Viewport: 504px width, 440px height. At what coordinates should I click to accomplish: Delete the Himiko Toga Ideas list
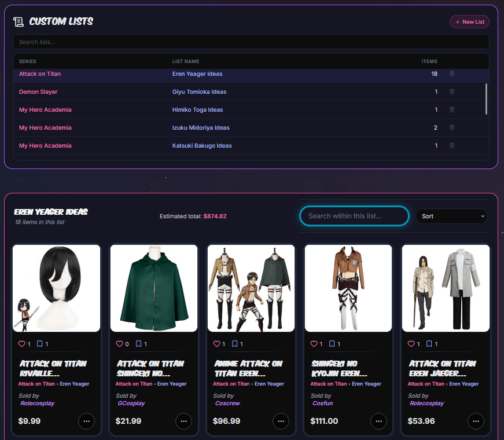(451, 109)
